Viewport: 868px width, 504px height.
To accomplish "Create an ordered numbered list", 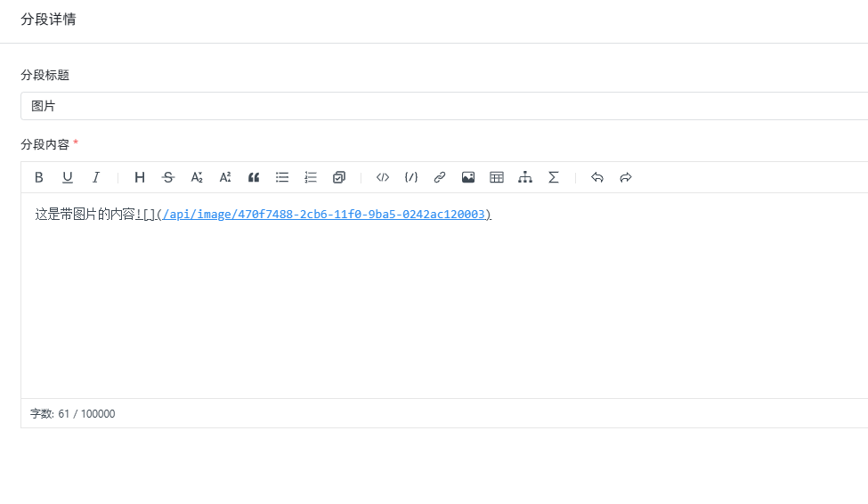I will click(x=311, y=177).
